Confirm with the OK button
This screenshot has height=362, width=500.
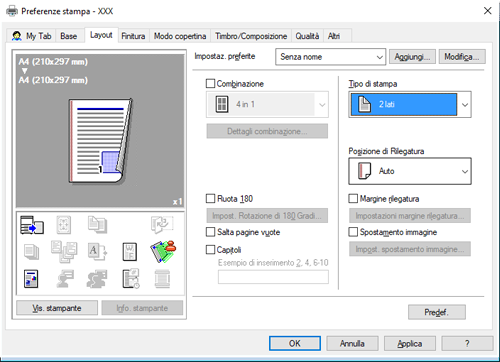[x=295, y=343]
